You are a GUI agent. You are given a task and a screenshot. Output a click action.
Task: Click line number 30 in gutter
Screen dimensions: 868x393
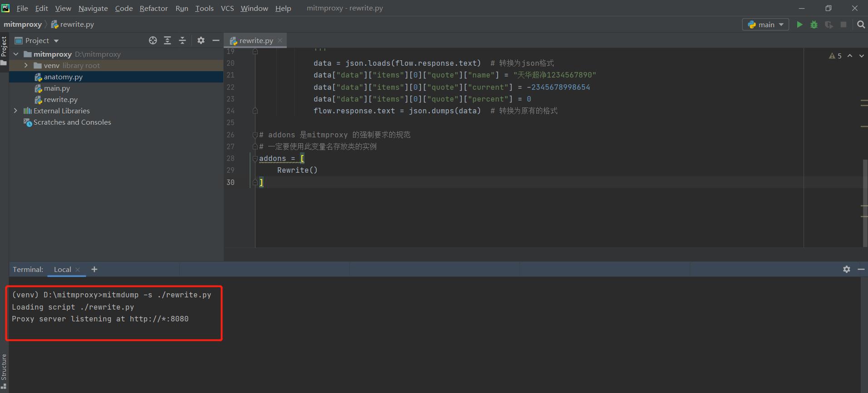(230, 182)
